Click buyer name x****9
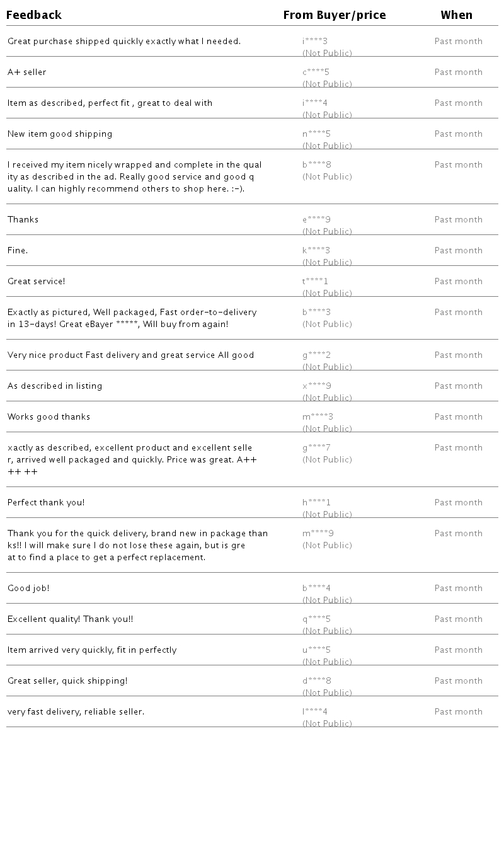The height and width of the screenshot is (862, 504). click(x=316, y=386)
